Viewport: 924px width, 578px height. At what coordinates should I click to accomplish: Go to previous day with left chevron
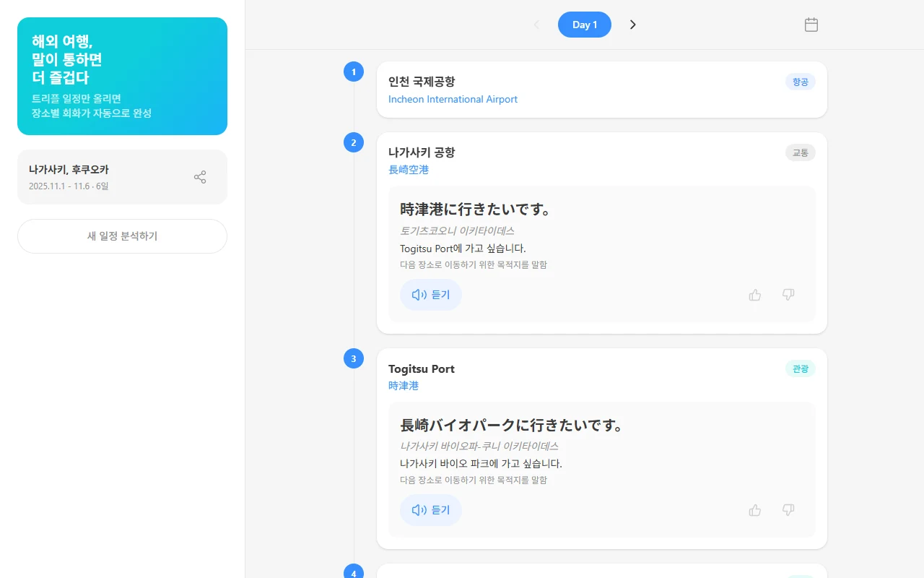(536, 25)
